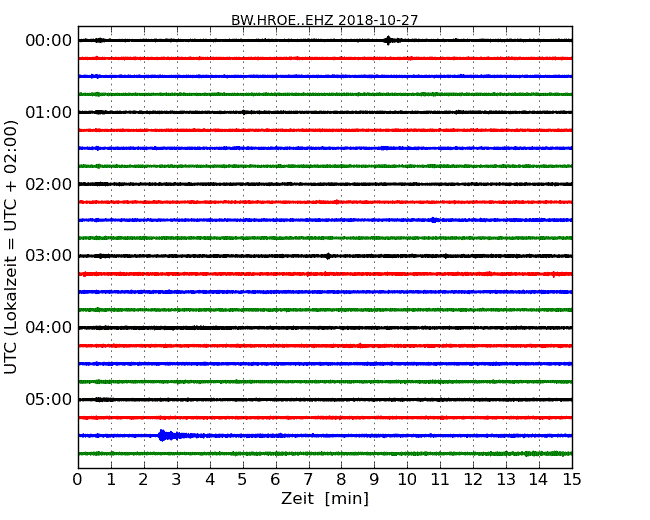Click the x-axis tick label 14

tap(538, 479)
